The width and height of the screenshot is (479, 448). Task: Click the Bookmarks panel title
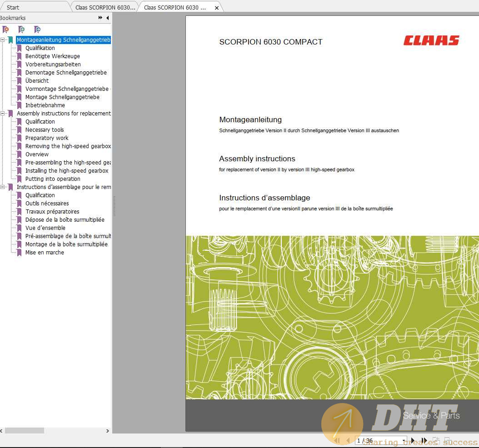click(13, 18)
